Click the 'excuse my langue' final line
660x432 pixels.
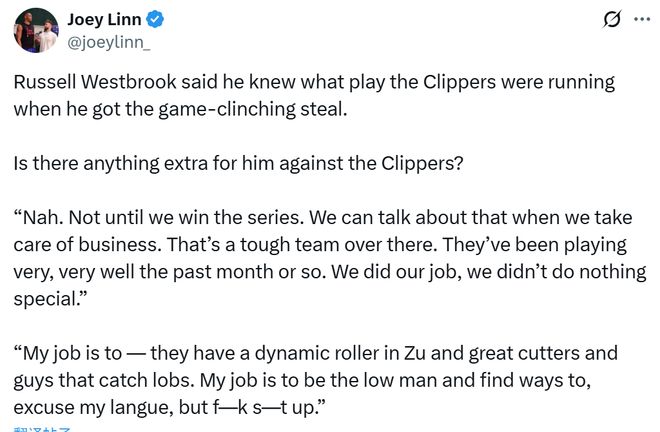click(x=170, y=408)
